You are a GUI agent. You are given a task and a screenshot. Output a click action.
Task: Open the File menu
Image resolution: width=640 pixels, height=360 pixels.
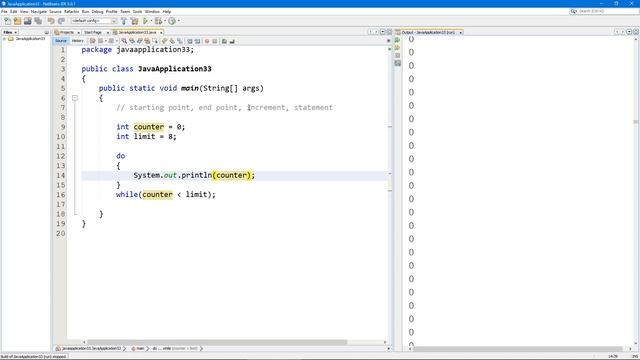[4, 11]
